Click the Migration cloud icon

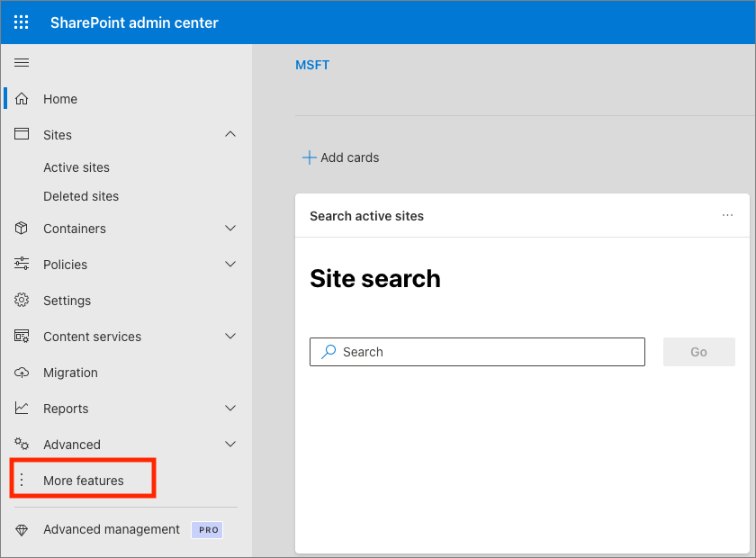point(22,373)
